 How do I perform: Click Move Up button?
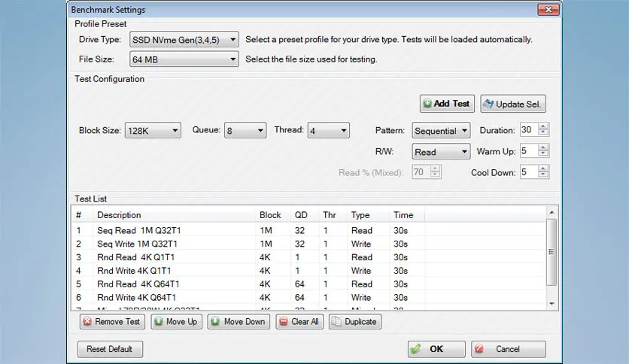click(x=176, y=321)
